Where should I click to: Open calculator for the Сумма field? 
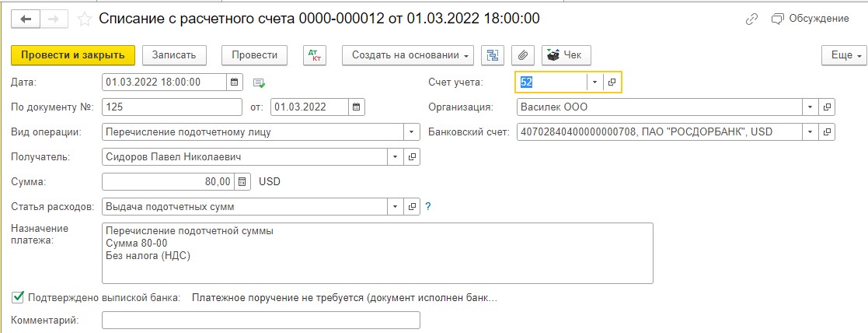point(242,182)
